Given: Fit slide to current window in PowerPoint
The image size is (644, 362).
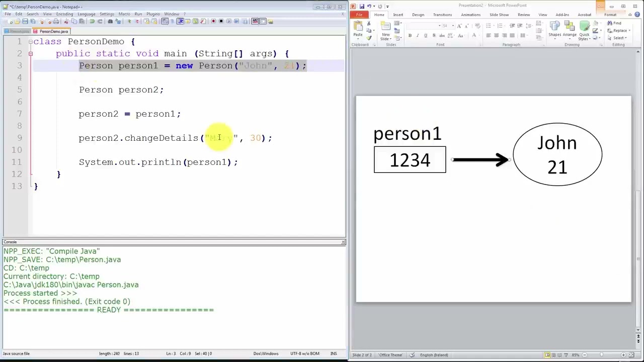Looking at the screenshot, I should (x=631, y=355).
